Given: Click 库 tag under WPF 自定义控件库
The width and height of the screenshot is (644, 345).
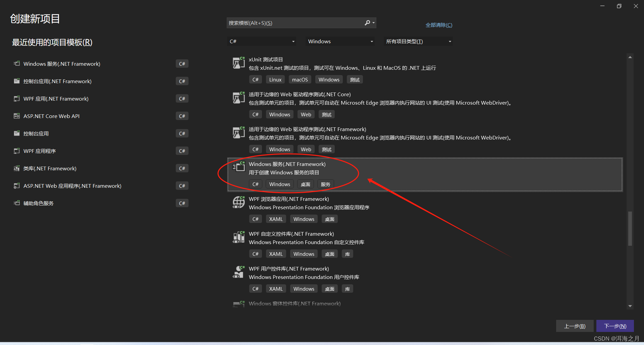Looking at the screenshot, I should pyautogui.click(x=347, y=254).
